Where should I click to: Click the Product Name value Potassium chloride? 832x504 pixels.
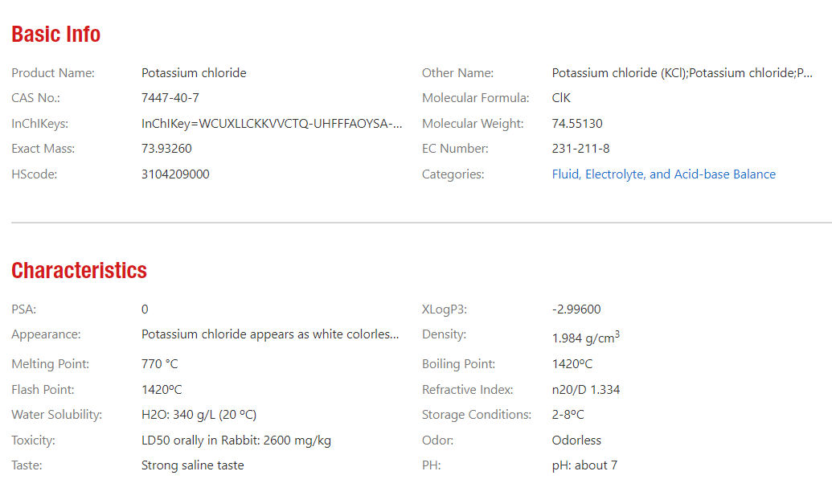tap(194, 73)
